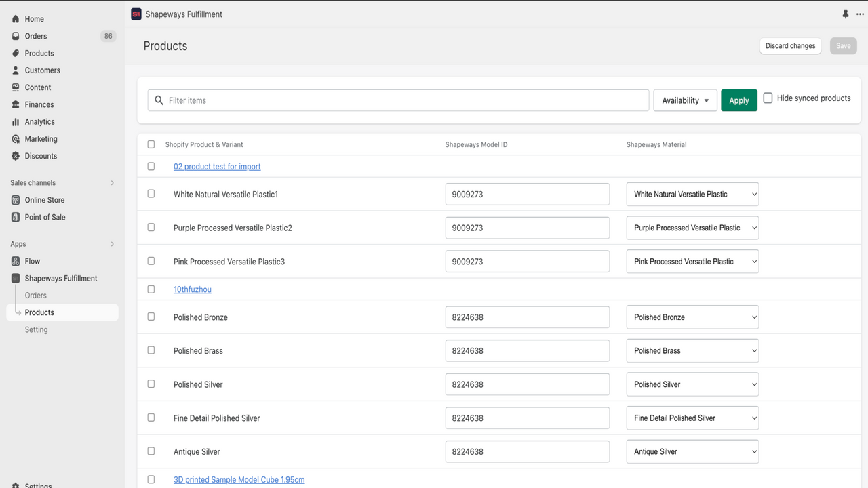This screenshot has height=488, width=868.
Task: Click inside the Filter items search field
Action: tap(397, 100)
